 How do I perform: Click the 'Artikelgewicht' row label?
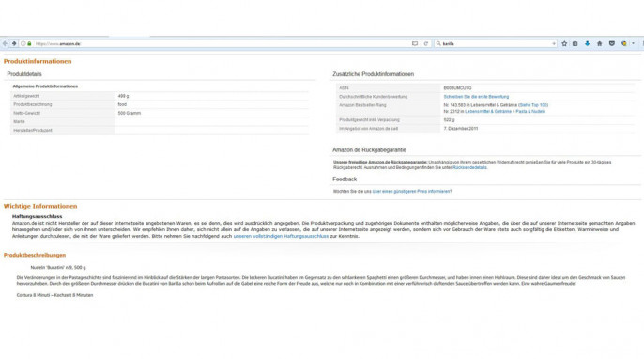[26, 96]
